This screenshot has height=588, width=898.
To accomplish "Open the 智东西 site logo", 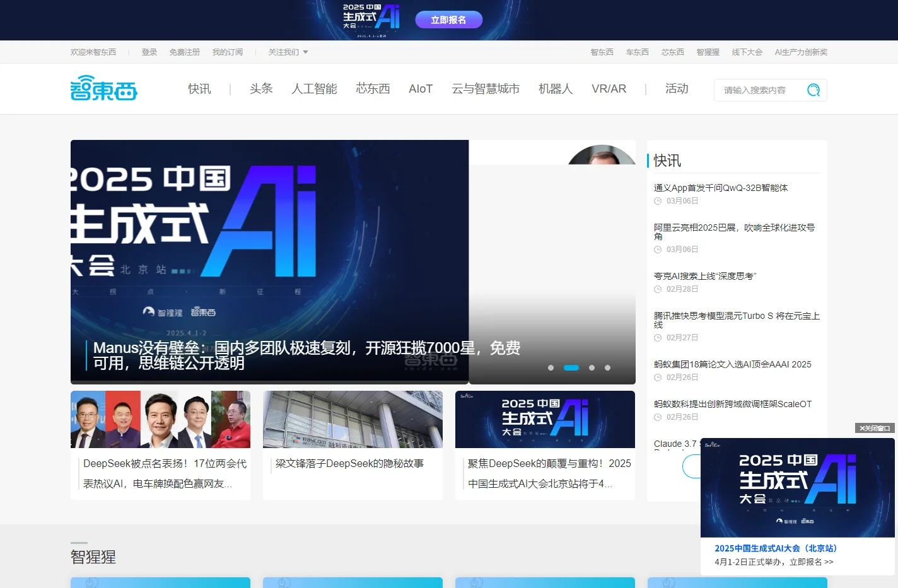I will point(104,88).
